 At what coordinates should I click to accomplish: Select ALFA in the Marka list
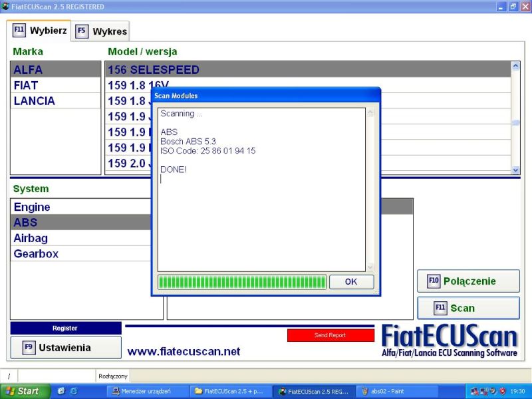pyautogui.click(x=56, y=70)
